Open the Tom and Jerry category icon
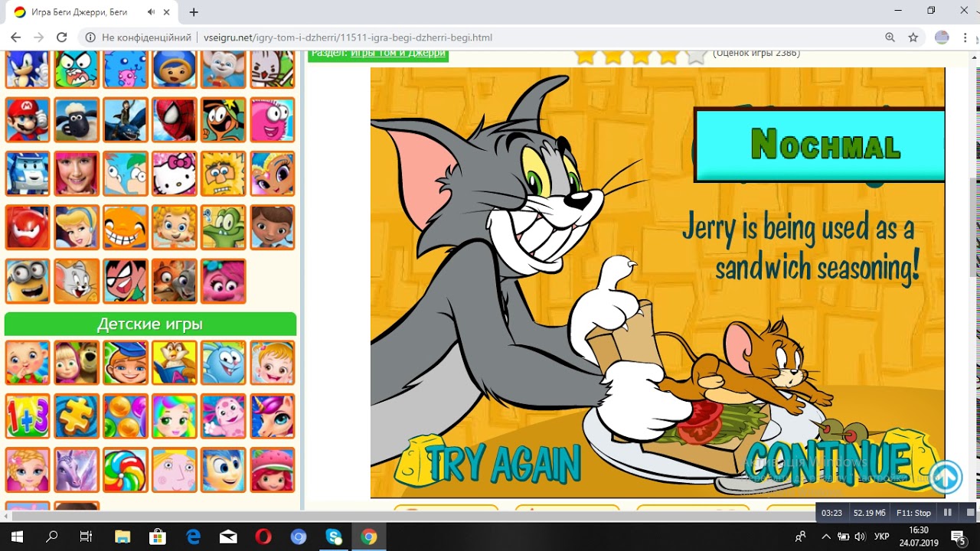 [77, 281]
